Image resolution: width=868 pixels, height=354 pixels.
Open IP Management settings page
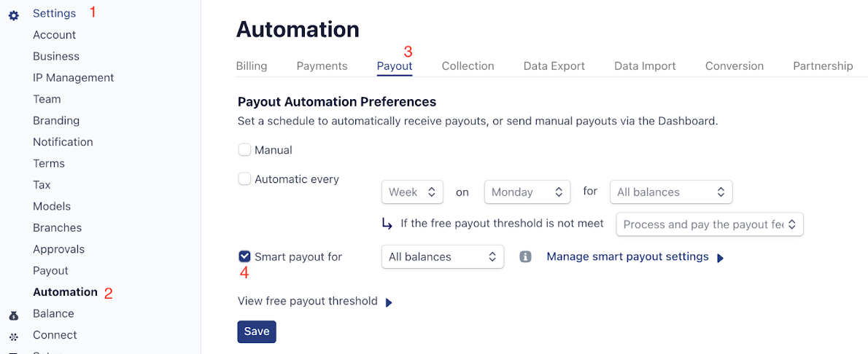[74, 78]
